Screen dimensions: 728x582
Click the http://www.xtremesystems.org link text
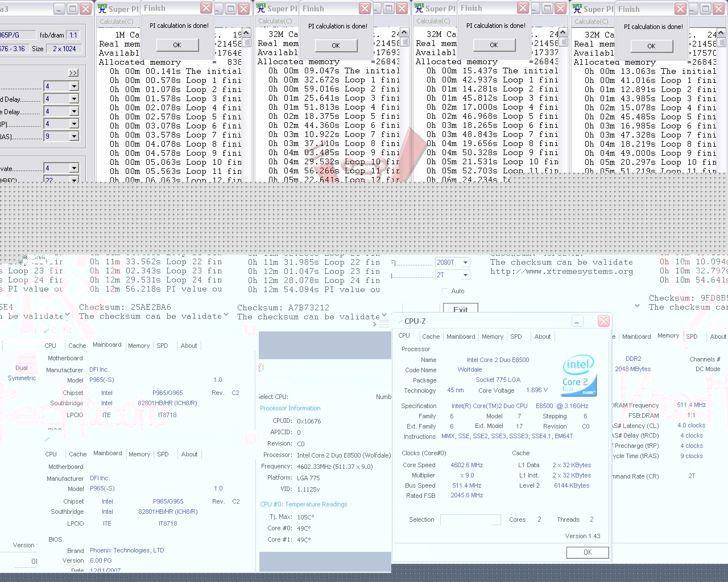coord(561,272)
